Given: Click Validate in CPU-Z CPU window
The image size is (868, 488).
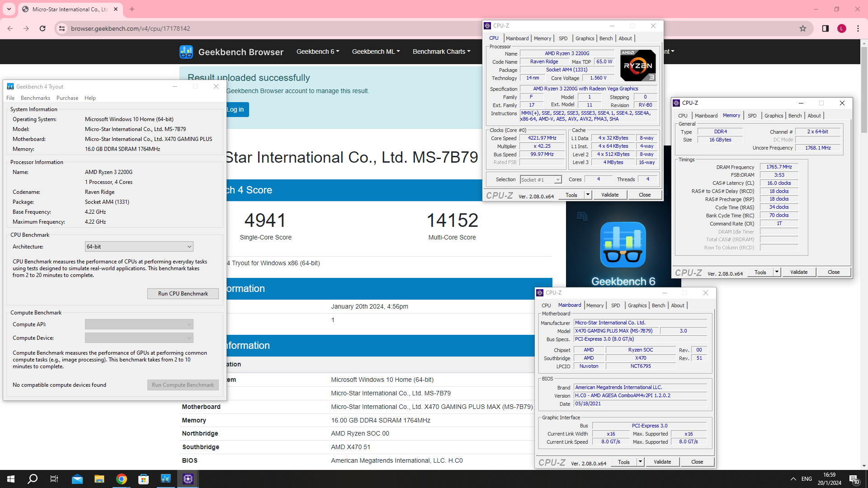Looking at the screenshot, I should pos(610,195).
